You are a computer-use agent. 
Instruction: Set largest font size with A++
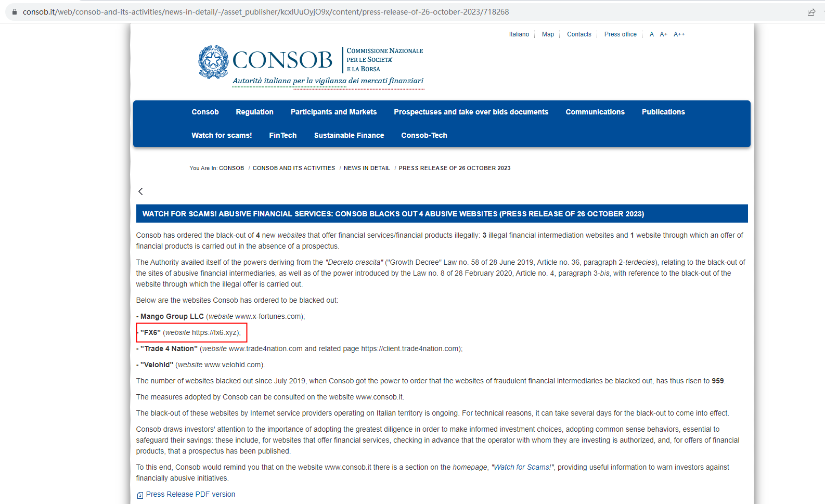(679, 34)
